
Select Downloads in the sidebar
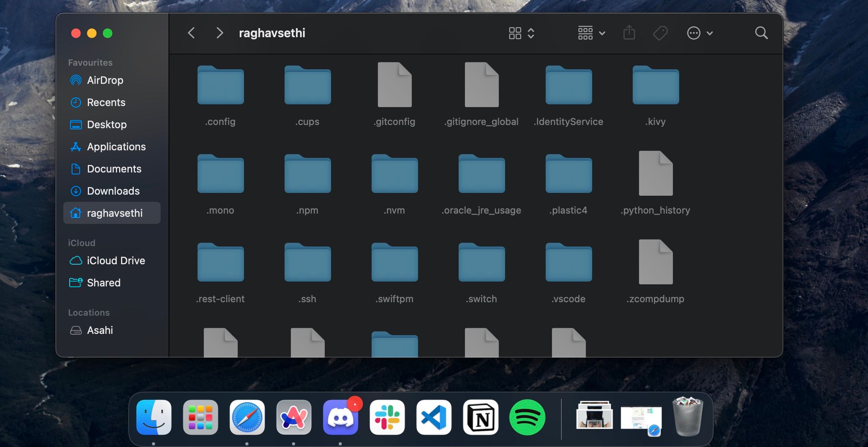(x=112, y=191)
